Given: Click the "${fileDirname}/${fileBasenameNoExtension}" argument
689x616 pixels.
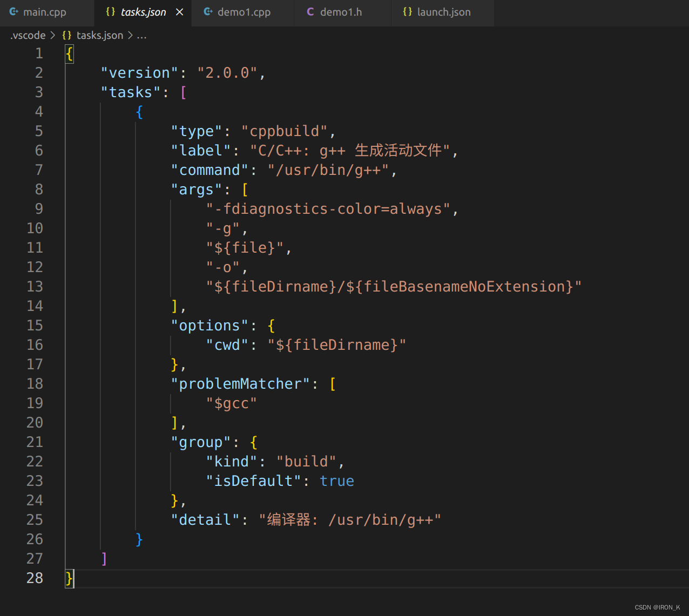Looking at the screenshot, I should [x=394, y=287].
